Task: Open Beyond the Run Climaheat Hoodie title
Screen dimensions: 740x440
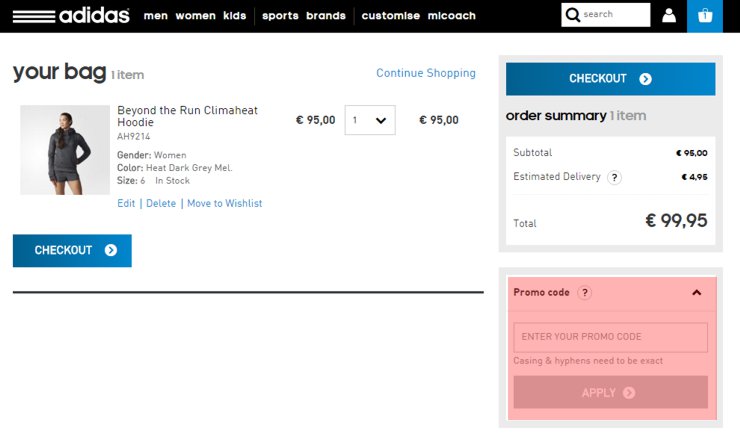Action: point(187,116)
